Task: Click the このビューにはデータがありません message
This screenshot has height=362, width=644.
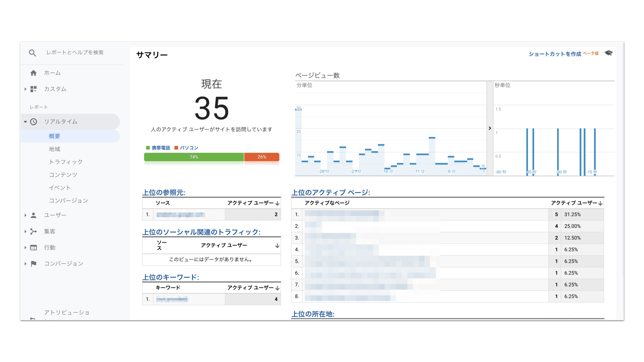Action: (211, 259)
